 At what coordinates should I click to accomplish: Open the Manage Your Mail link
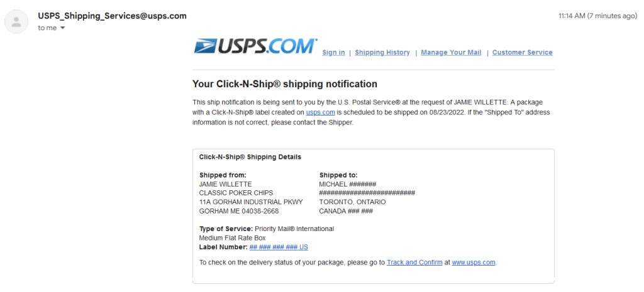coord(451,53)
